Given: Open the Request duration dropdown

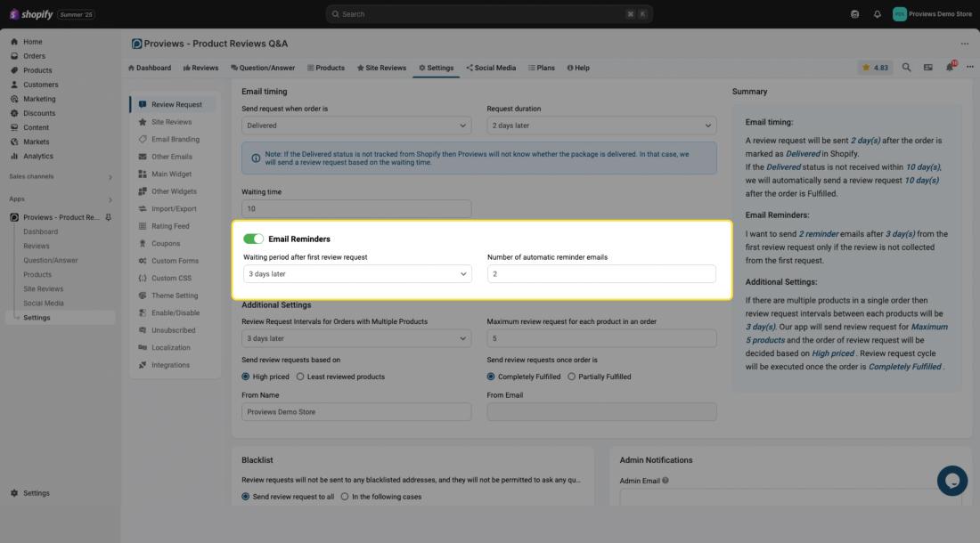Looking at the screenshot, I should click(601, 126).
